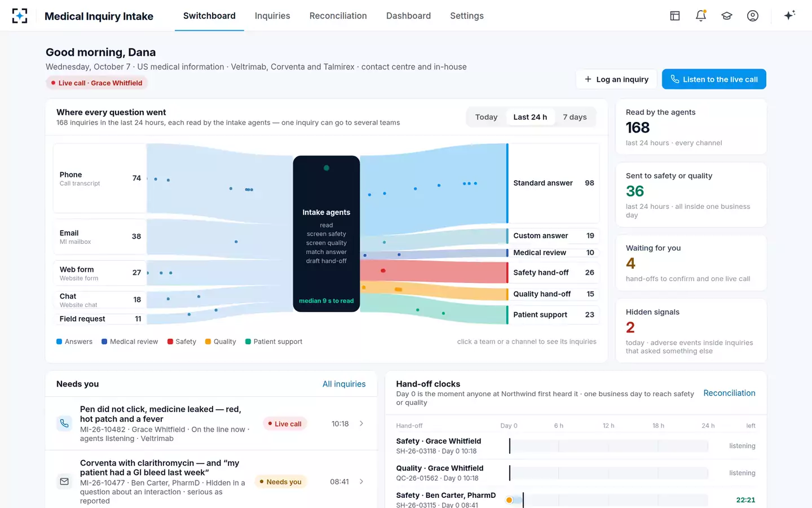Click the Safety red legend swatch
The height and width of the screenshot is (508, 812).
tap(170, 341)
